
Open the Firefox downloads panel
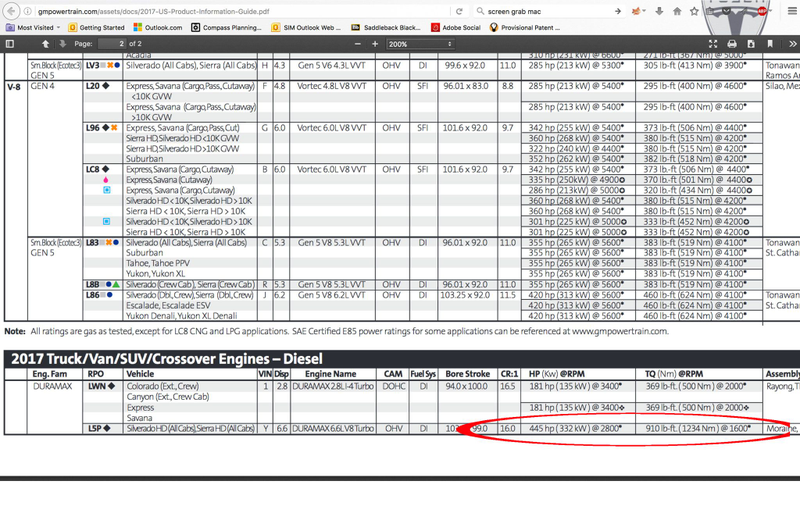(659, 11)
